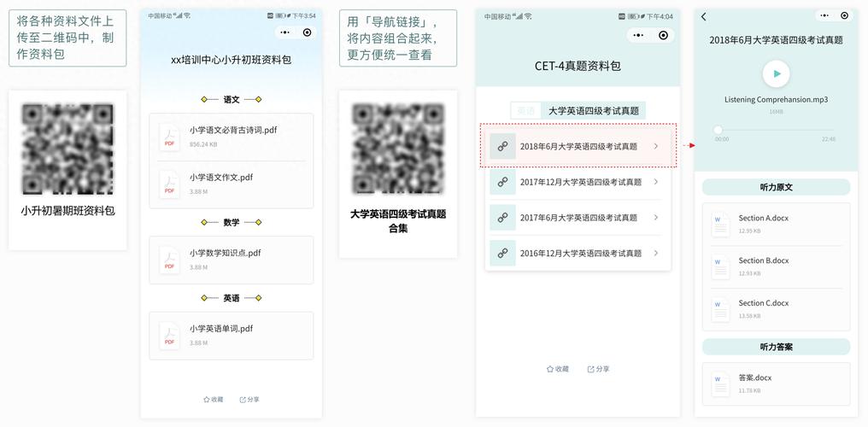Tap the Word icon of 答案.docx
The image size is (868, 427).
click(x=721, y=384)
